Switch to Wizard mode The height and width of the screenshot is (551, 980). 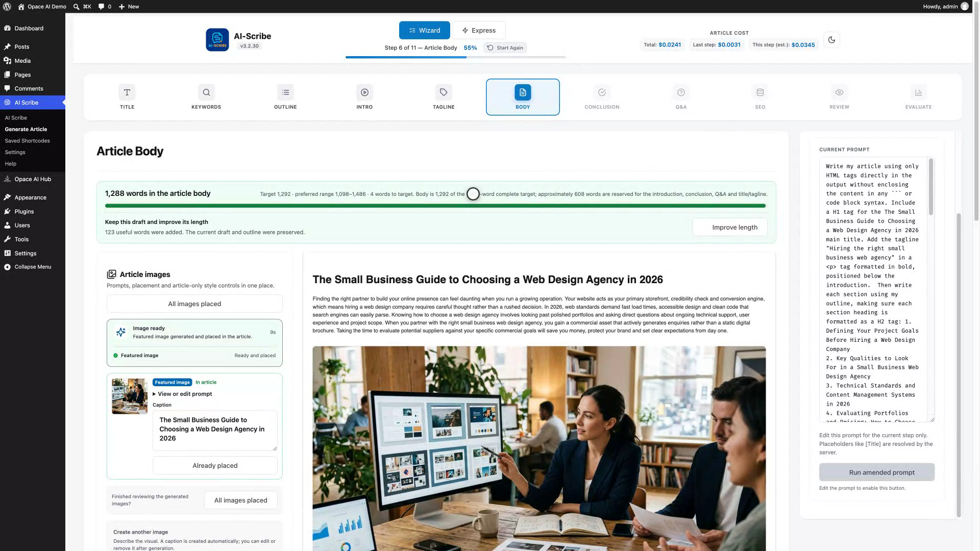[424, 31]
